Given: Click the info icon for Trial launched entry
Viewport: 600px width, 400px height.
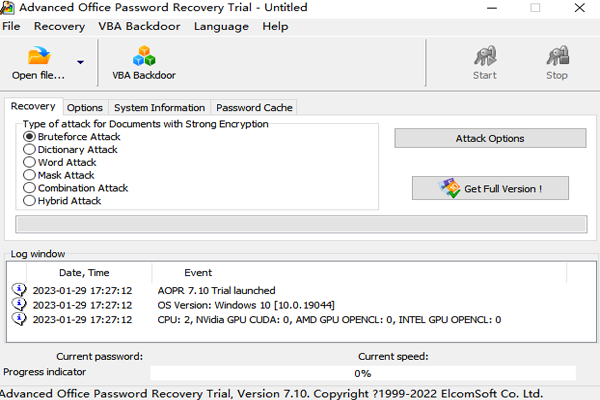Looking at the screenshot, I should tap(19, 290).
